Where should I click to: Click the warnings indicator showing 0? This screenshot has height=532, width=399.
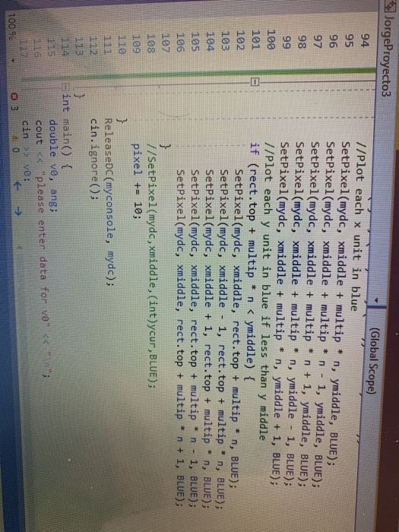[15, 143]
